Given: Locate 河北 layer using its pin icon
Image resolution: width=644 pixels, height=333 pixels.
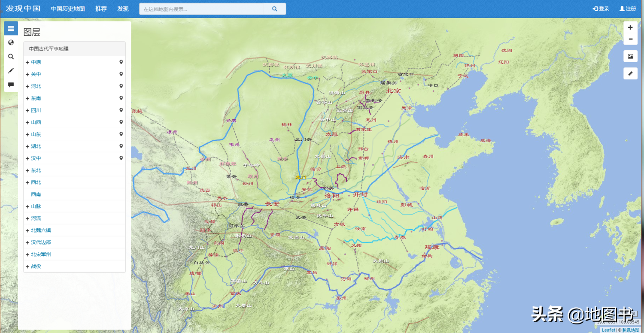Looking at the screenshot, I should [x=121, y=86].
